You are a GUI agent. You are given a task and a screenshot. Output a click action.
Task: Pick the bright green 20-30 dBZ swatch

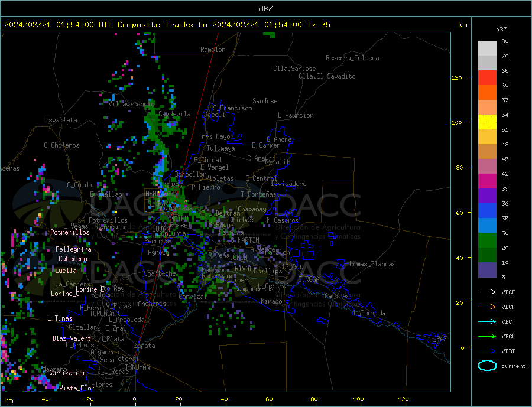click(x=487, y=240)
